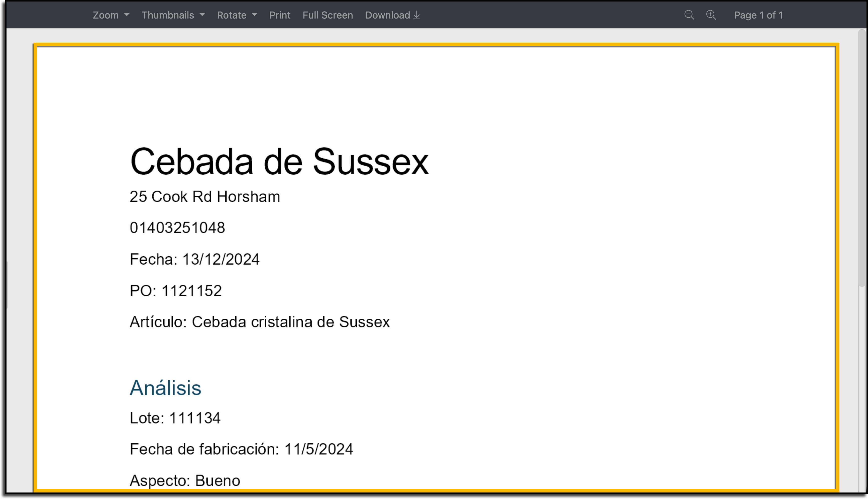This screenshot has width=868, height=499.
Task: Open the Rotate dropdown
Action: [x=237, y=15]
